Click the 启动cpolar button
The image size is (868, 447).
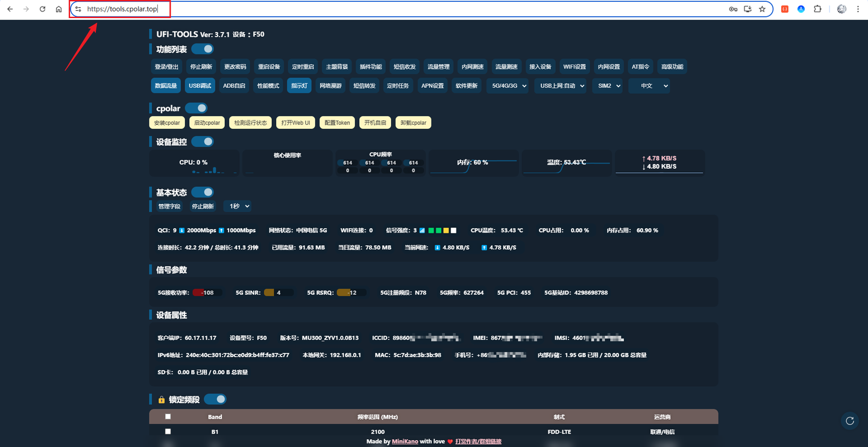(207, 122)
